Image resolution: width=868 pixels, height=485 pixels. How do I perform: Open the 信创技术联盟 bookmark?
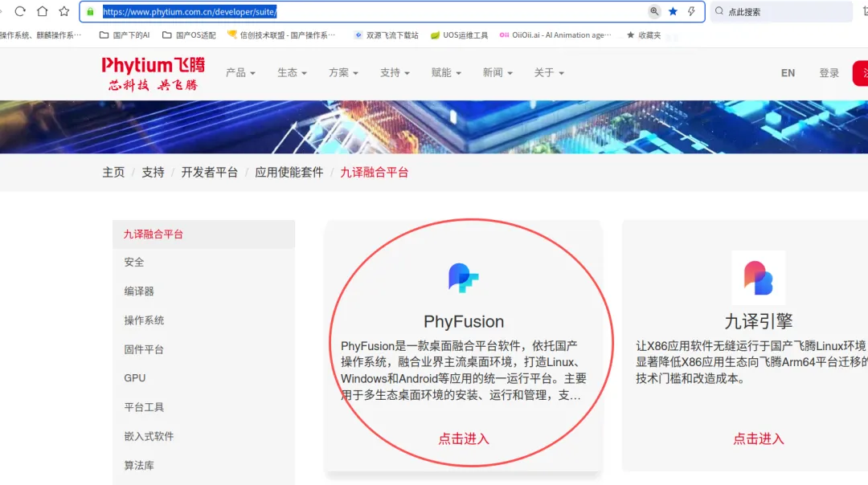[x=281, y=35]
